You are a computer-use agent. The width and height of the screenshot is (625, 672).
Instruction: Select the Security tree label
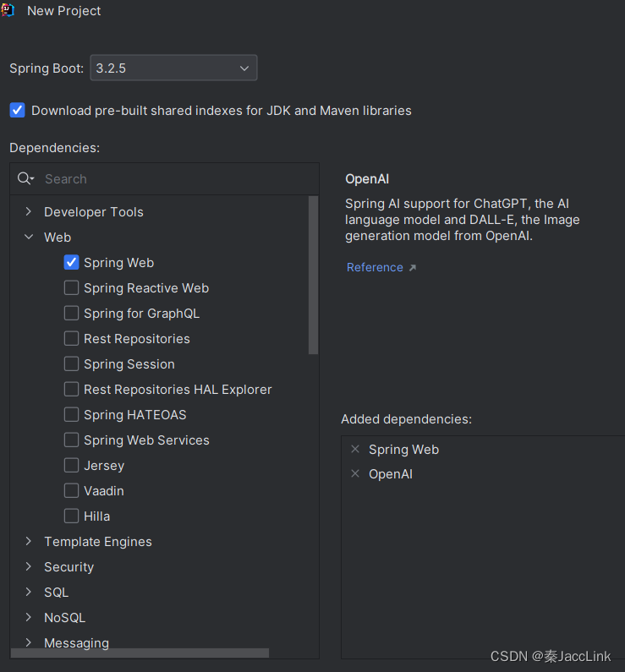pos(69,567)
